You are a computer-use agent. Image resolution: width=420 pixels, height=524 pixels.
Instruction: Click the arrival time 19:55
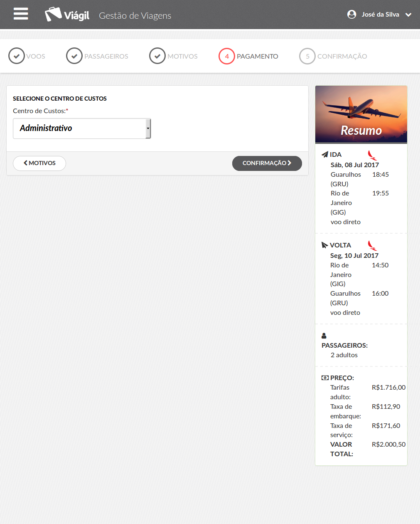381,193
